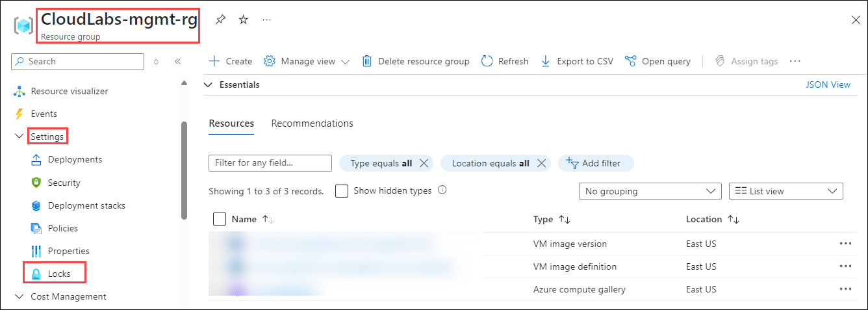Sort resources by Name column
Image resolution: width=868 pixels, height=310 pixels.
point(253,220)
